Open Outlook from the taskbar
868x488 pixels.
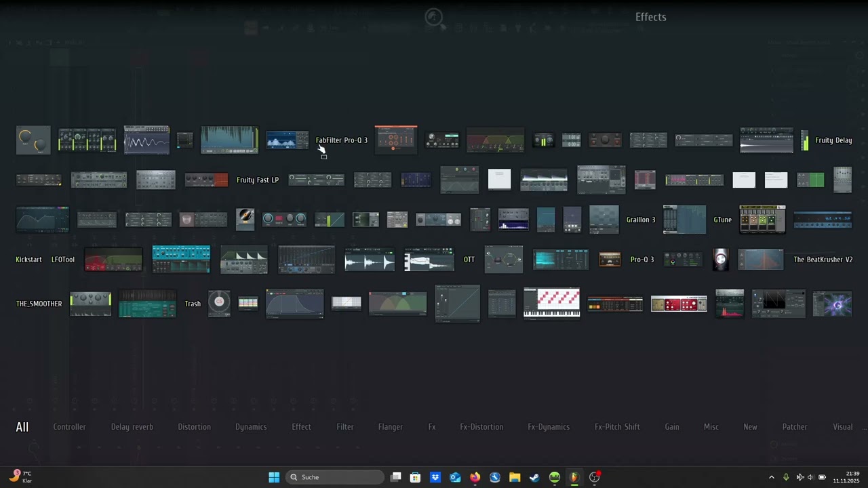point(455,477)
